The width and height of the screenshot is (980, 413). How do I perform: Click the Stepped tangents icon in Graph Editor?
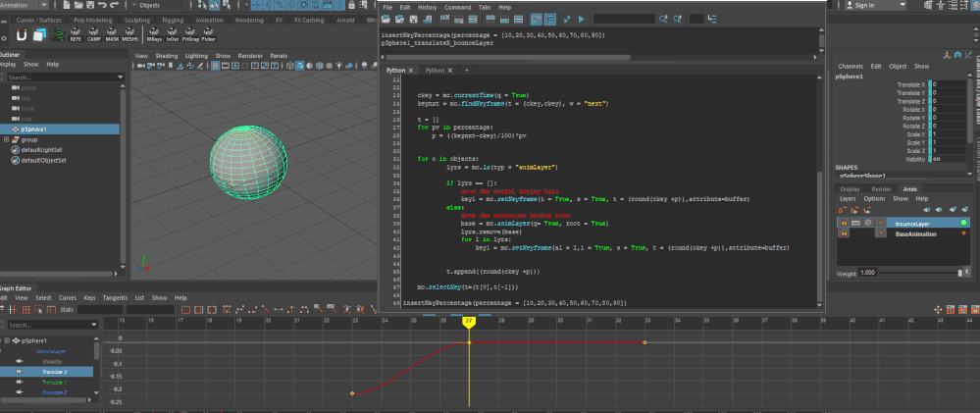[291, 309]
